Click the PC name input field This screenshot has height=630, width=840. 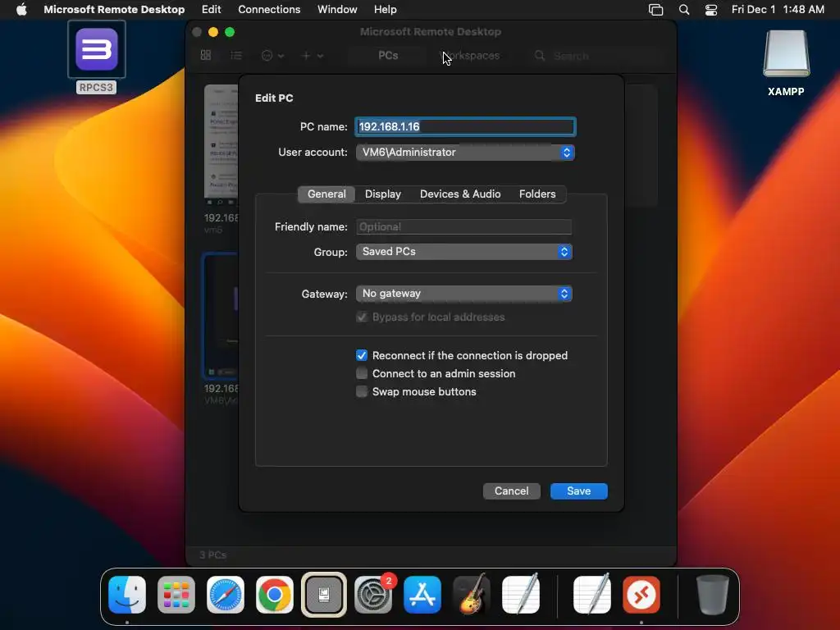coord(465,126)
